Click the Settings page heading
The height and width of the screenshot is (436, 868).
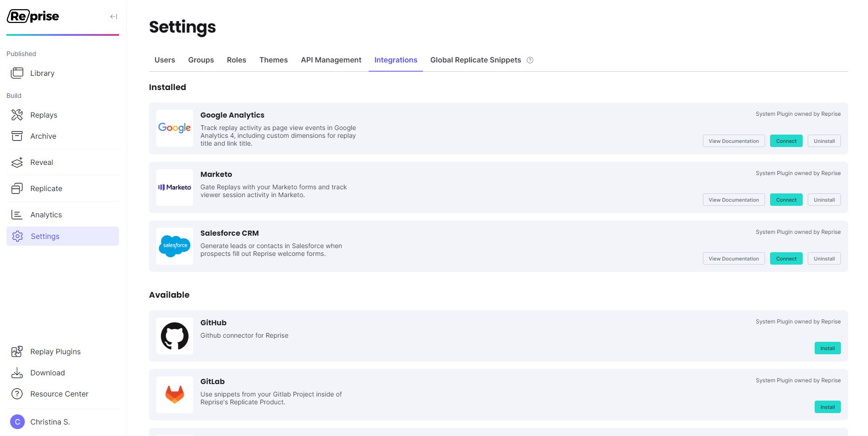183,27
